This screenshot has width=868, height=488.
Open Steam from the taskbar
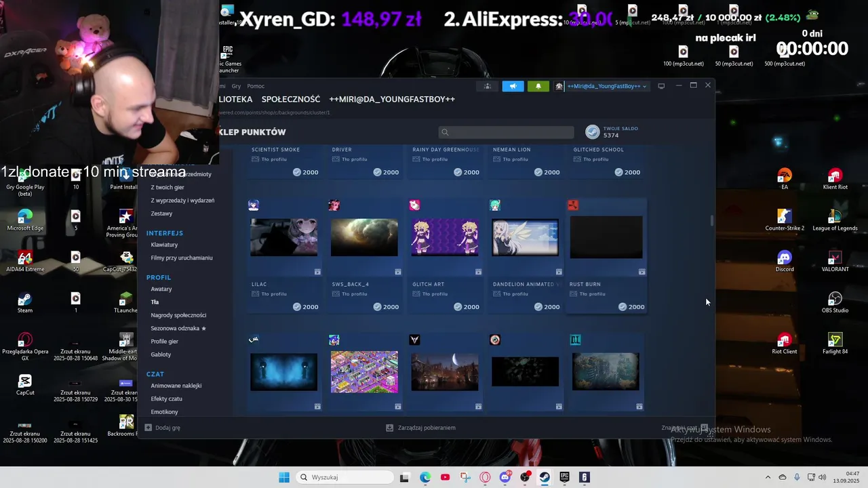(545, 477)
